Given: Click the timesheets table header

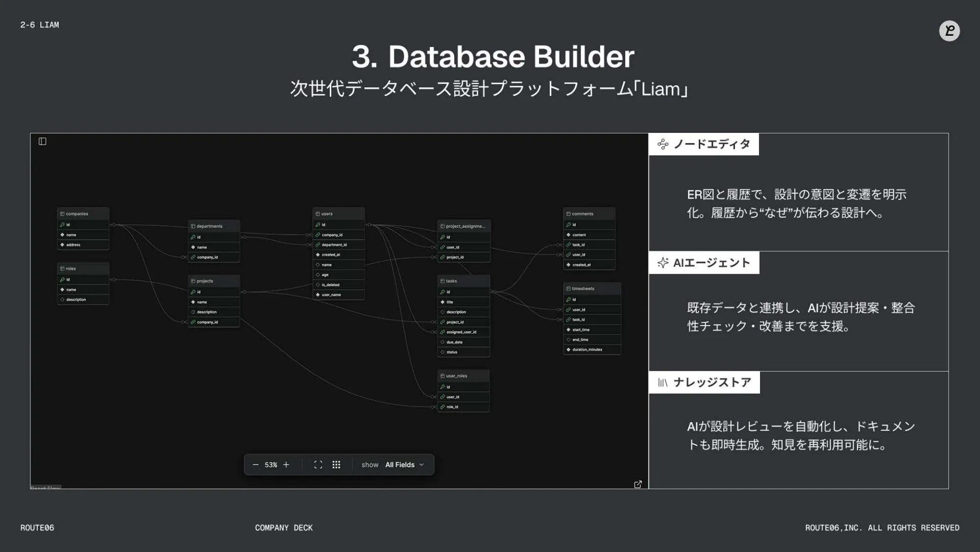Looking at the screenshot, I should [592, 289].
